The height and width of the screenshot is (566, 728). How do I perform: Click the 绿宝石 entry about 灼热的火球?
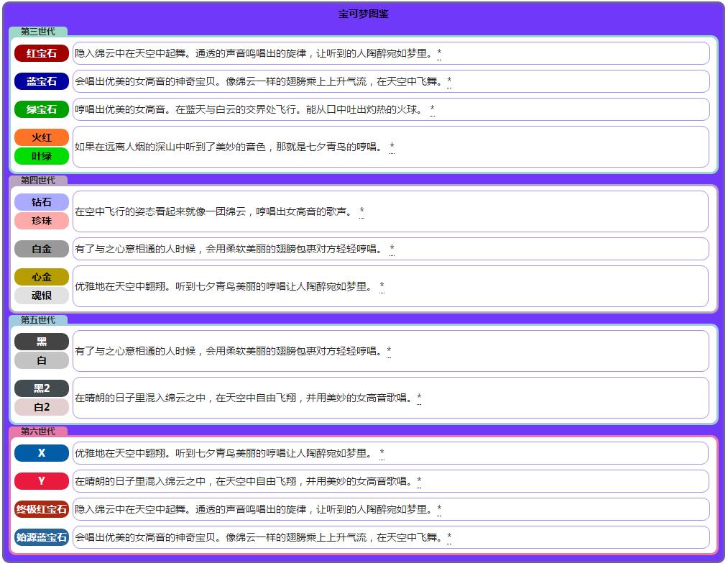click(391, 109)
